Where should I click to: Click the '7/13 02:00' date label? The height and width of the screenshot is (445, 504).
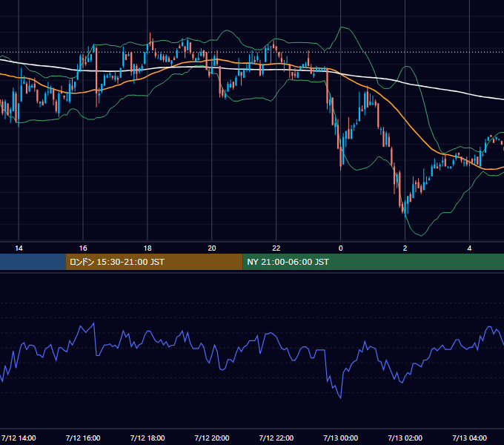pos(405,438)
